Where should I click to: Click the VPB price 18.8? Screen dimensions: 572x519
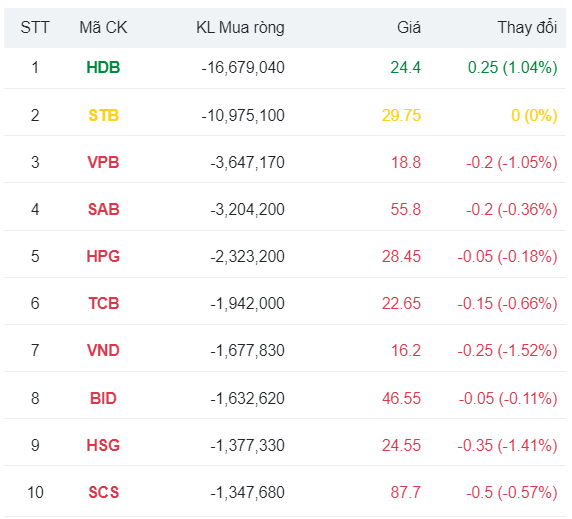click(x=406, y=162)
